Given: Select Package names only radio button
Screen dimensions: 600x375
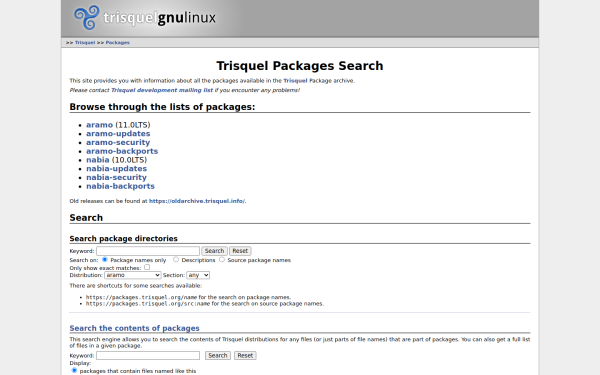Looking at the screenshot, I should coord(104,259).
